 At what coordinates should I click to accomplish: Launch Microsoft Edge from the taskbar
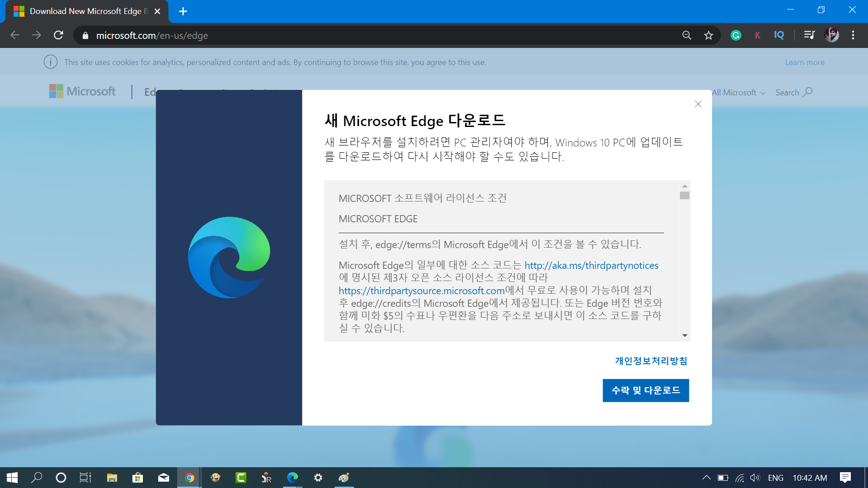click(x=292, y=478)
